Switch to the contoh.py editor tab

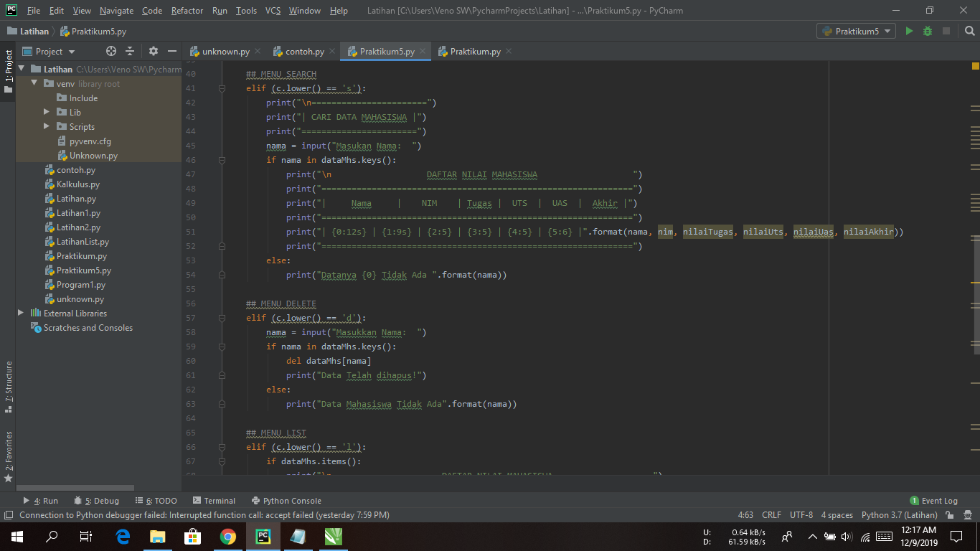click(298, 52)
